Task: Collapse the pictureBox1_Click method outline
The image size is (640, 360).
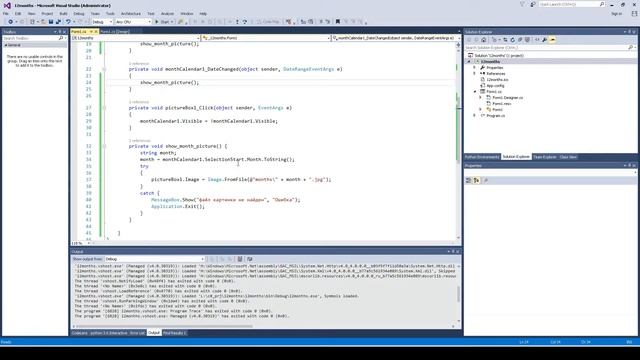Action: [104, 108]
